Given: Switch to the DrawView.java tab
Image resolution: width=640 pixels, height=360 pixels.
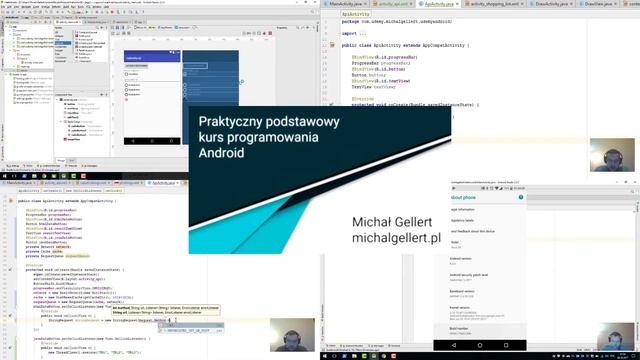Looking at the screenshot, I should (x=597, y=4).
